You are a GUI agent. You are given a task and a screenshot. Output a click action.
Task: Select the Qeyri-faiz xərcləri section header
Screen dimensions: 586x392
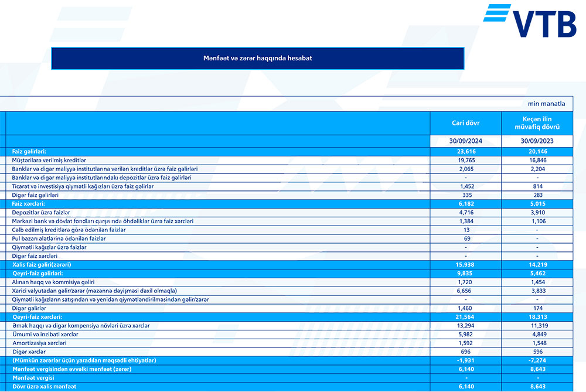(x=38, y=317)
